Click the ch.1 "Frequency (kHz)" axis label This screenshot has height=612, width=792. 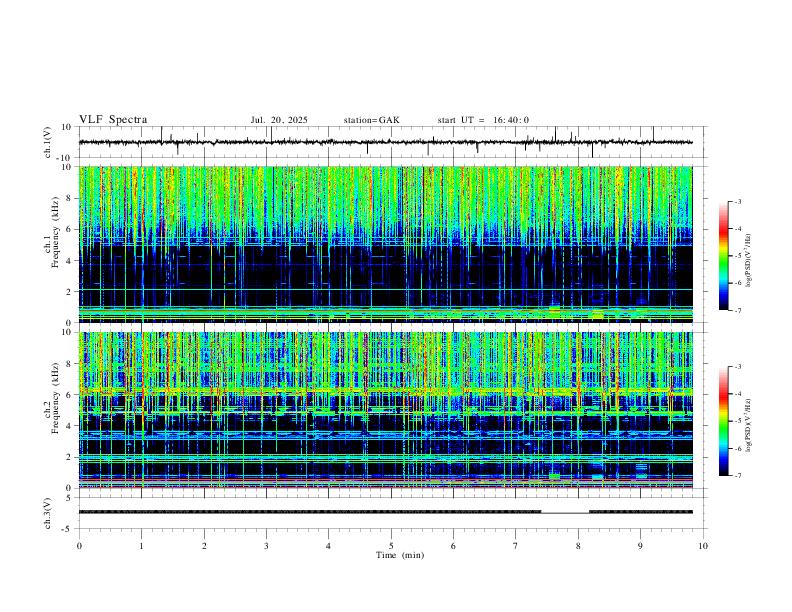pyautogui.click(x=56, y=233)
